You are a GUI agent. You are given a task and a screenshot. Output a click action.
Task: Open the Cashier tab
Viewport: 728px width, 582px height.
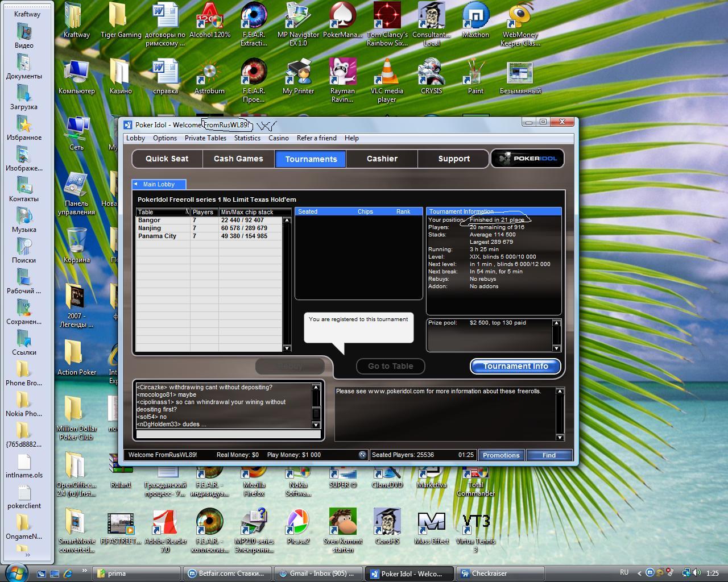click(382, 159)
